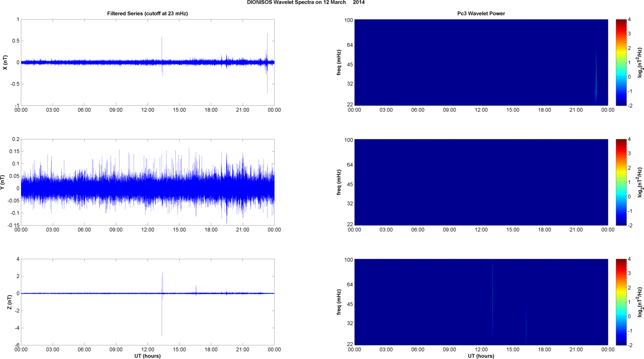Click the faint vertical streak near 13:00 in the bottom wavelet plot
Viewport: 644px width, 359px height.
click(492, 298)
